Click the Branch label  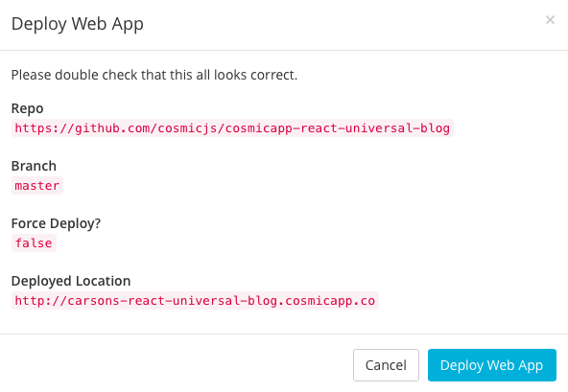click(x=34, y=166)
